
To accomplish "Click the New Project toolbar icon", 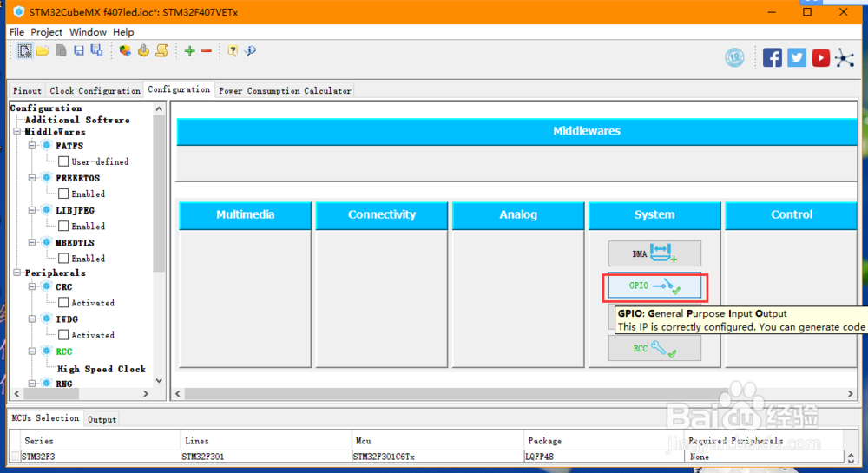I will [24, 51].
